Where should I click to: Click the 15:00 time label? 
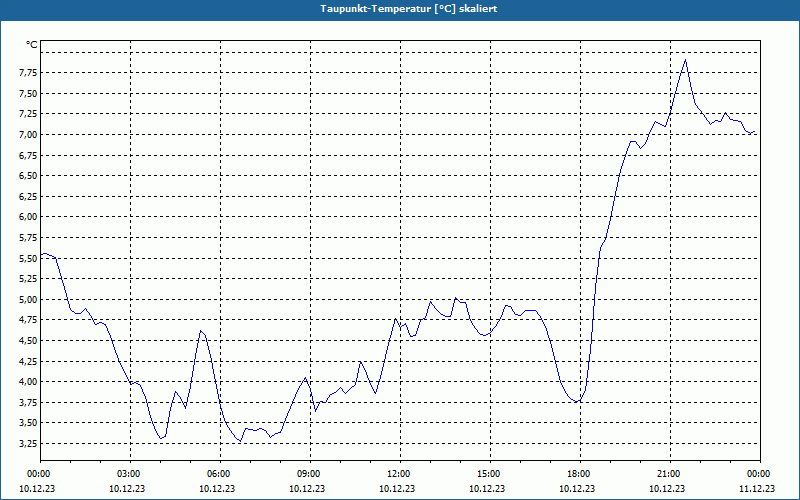490,474
